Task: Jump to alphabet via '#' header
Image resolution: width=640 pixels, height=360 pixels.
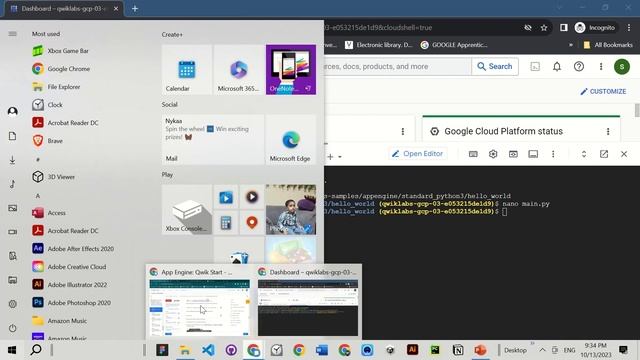Action: (38, 160)
